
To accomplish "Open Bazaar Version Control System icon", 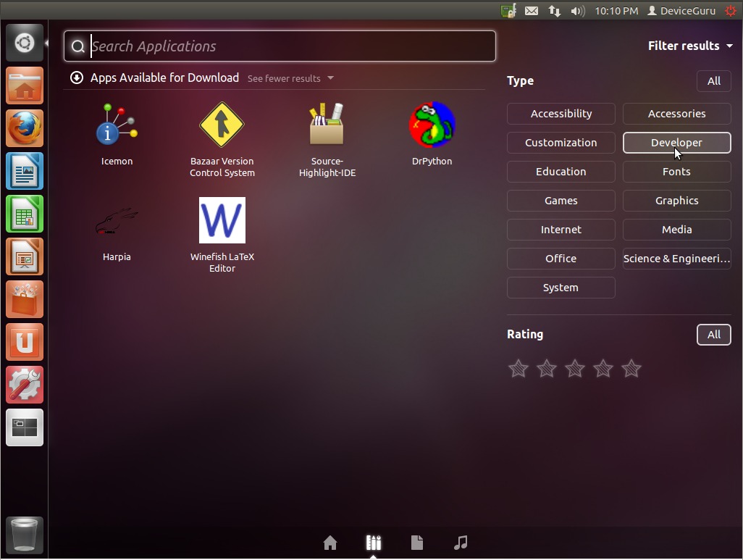I will 222,125.
